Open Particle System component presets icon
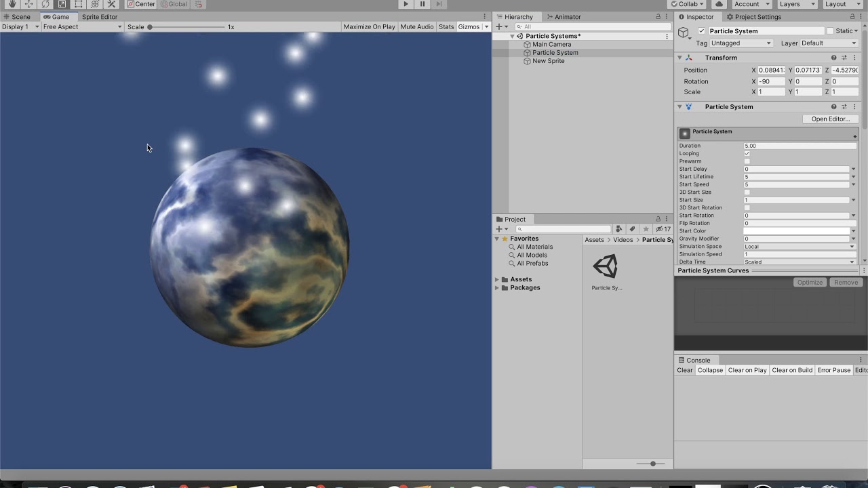The image size is (868, 488). coord(844,106)
